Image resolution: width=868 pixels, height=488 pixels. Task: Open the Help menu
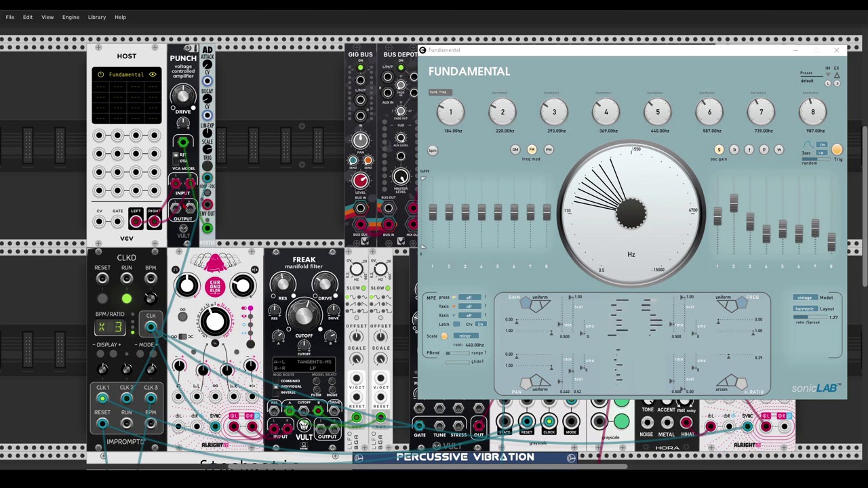(x=120, y=17)
